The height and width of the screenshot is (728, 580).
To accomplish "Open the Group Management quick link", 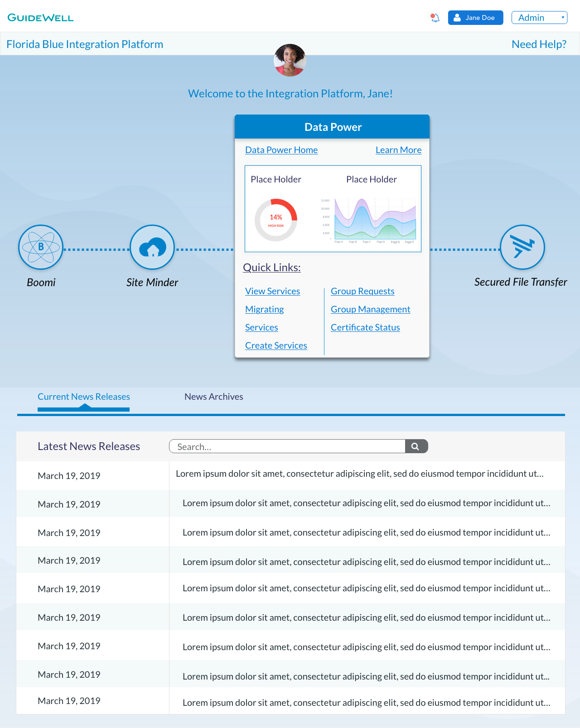I will click(x=370, y=309).
